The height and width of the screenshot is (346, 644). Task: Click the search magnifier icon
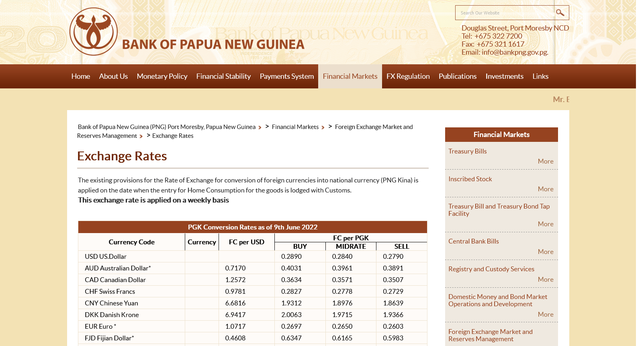tap(560, 13)
